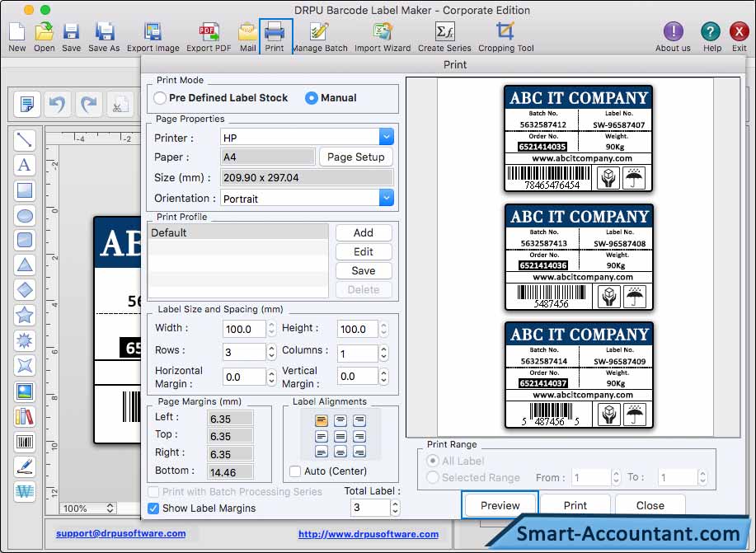Click the Preview button
This screenshot has width=756, height=553.
coord(500,505)
